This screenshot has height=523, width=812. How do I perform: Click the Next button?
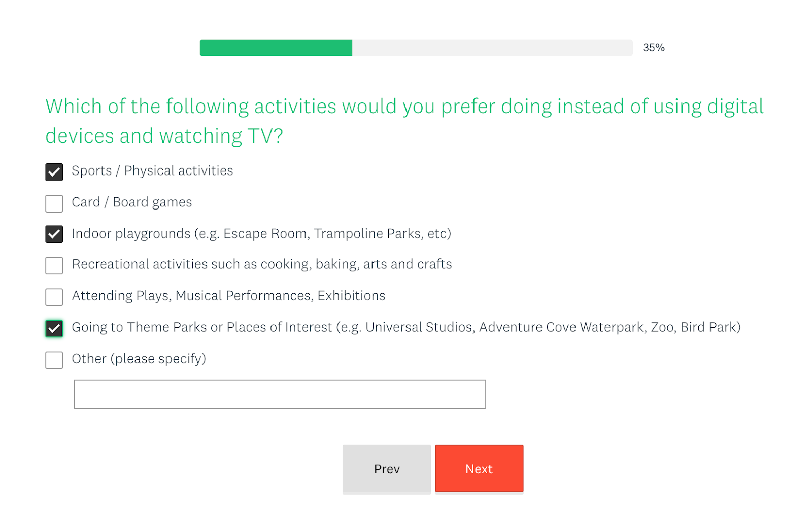pos(479,468)
